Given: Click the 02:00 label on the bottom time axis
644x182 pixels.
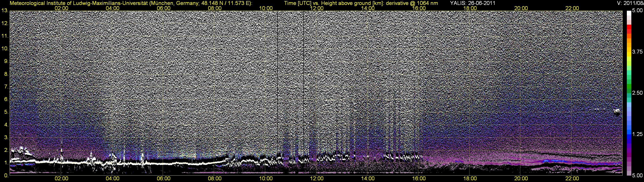Looking at the screenshot, I should 61,179.
